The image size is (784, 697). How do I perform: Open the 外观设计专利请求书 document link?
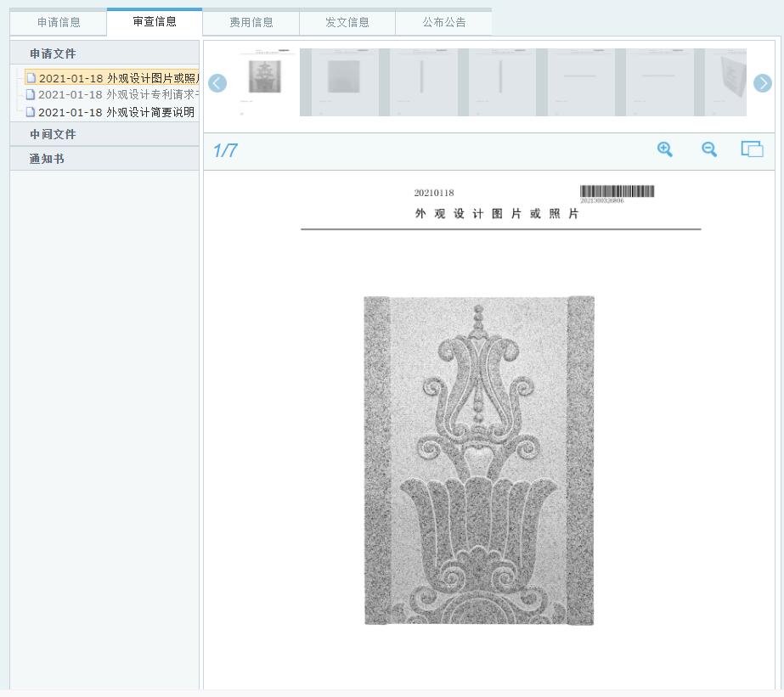pos(117,94)
